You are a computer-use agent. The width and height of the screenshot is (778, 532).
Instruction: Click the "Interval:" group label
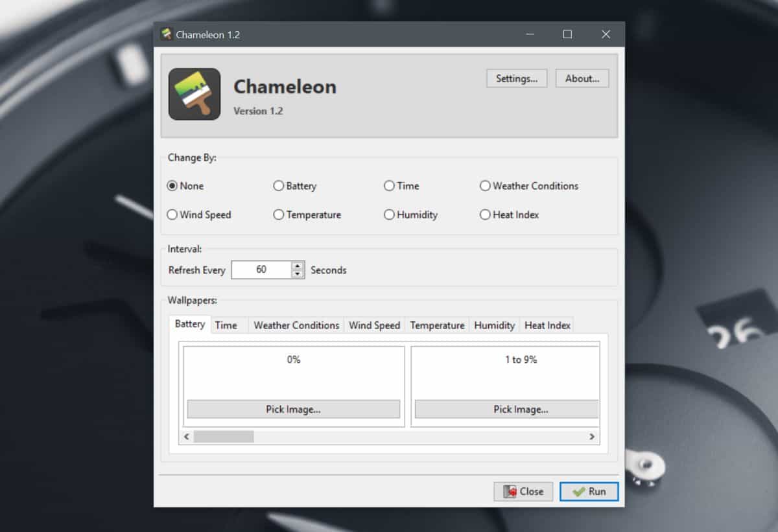click(185, 249)
